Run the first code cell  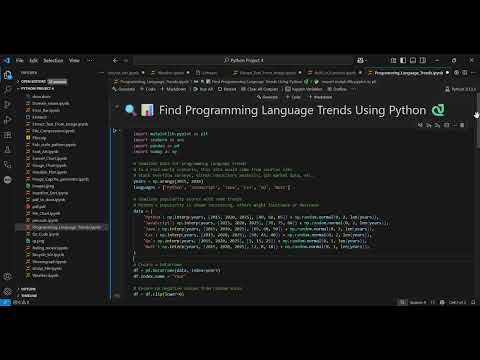115,131
